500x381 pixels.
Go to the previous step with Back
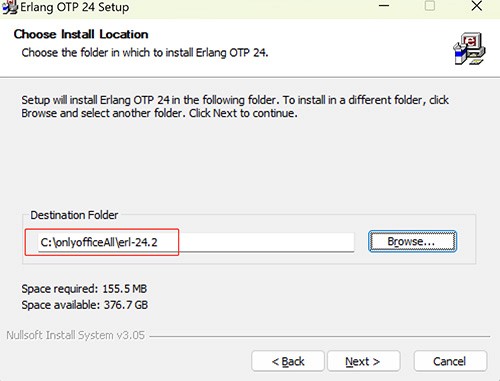click(288, 361)
